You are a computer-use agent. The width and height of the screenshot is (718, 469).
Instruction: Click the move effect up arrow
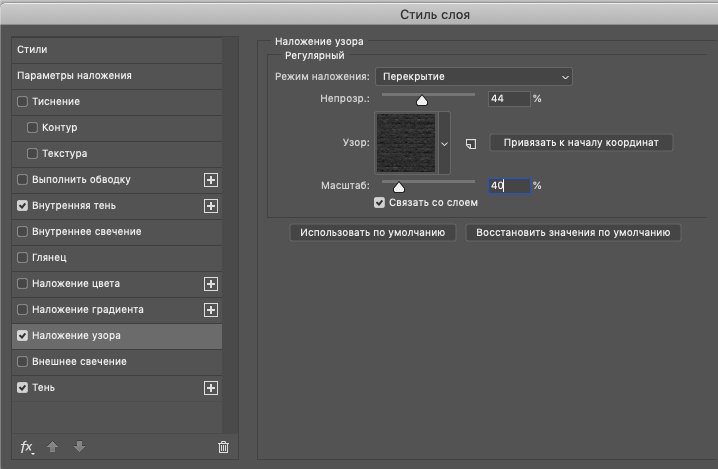(53, 447)
